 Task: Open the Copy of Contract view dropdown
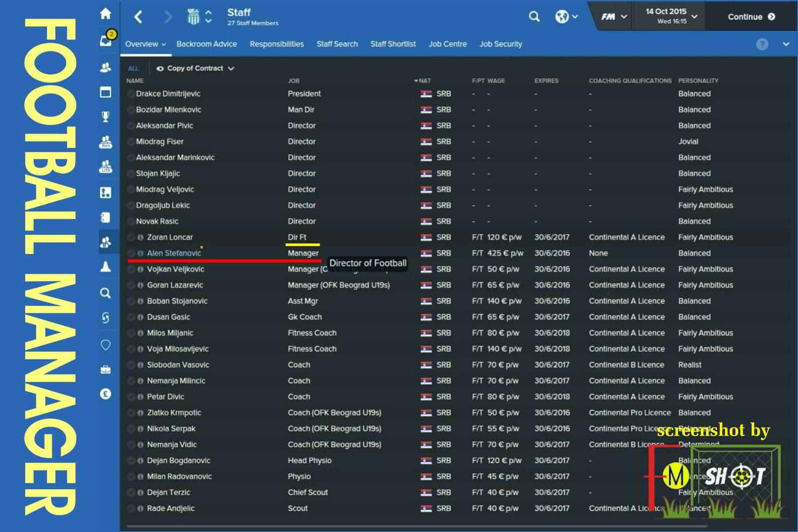(195, 69)
